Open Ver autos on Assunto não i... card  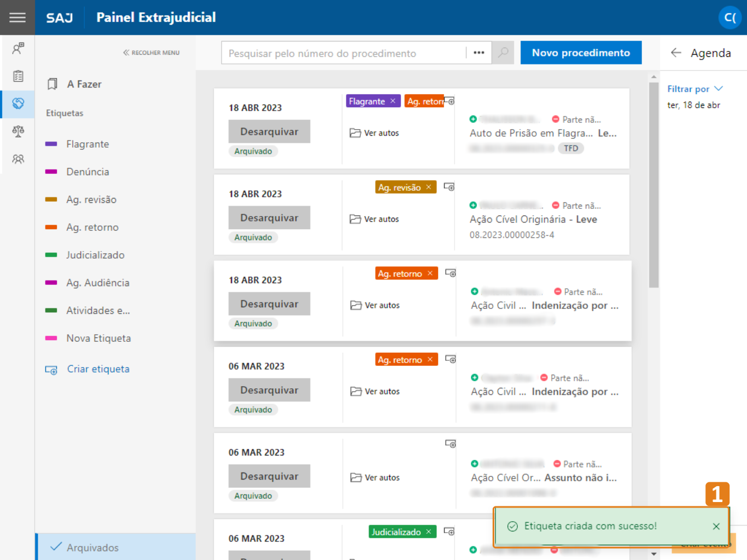[375, 477]
